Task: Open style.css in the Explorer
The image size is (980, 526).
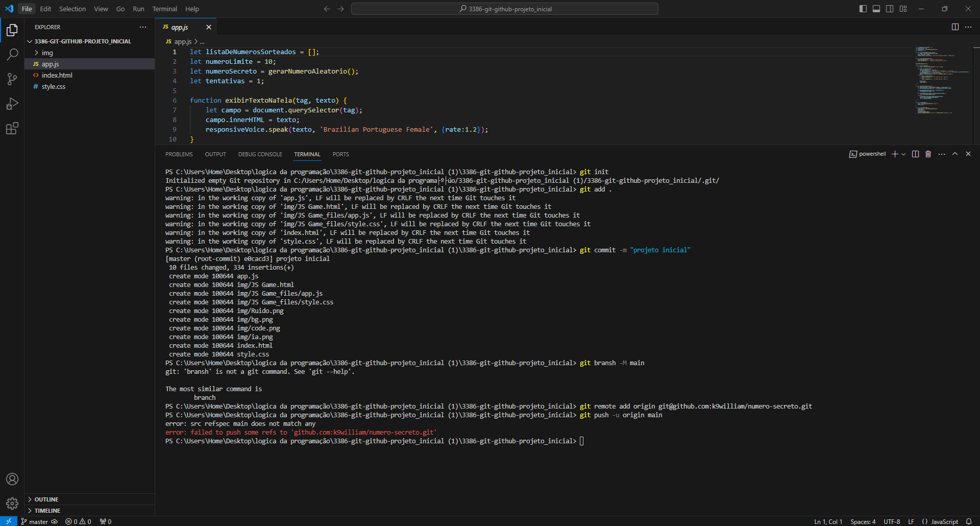Action: (89, 86)
